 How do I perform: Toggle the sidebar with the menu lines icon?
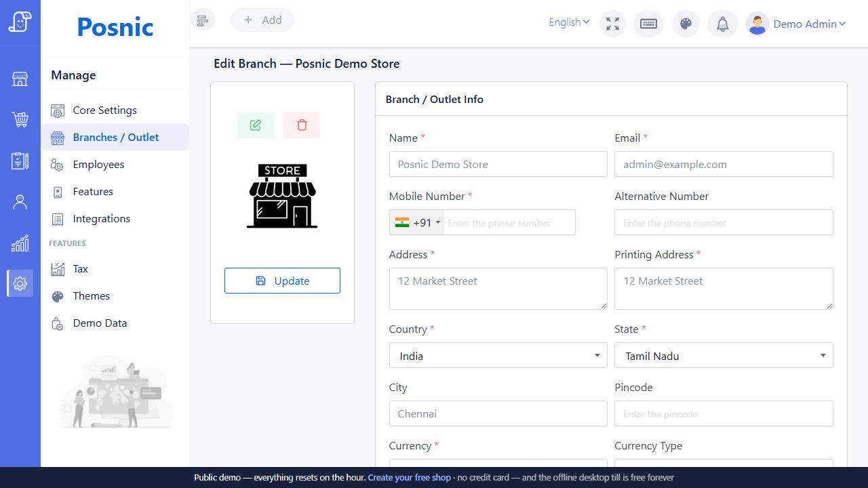[x=203, y=20]
